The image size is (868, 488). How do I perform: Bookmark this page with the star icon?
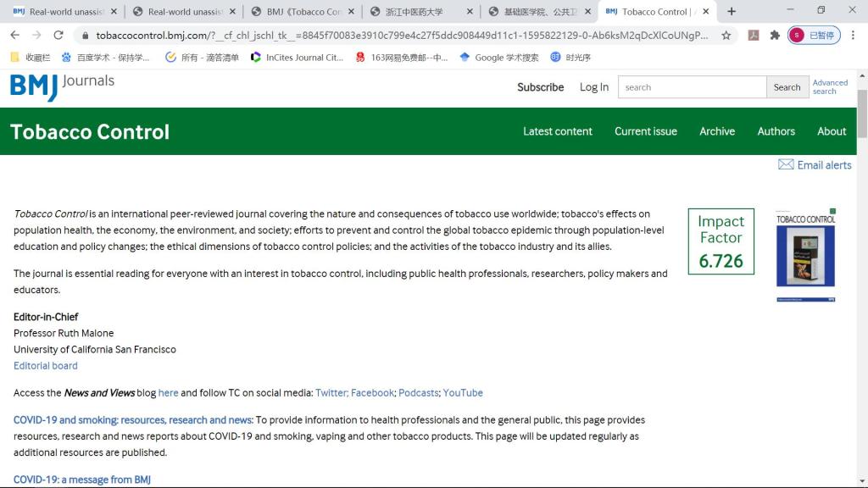point(726,36)
